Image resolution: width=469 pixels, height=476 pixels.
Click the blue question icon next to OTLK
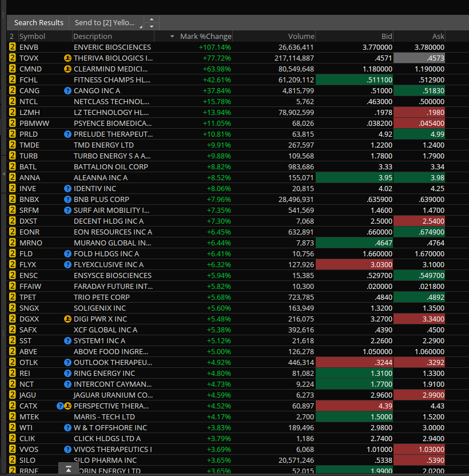(67, 363)
